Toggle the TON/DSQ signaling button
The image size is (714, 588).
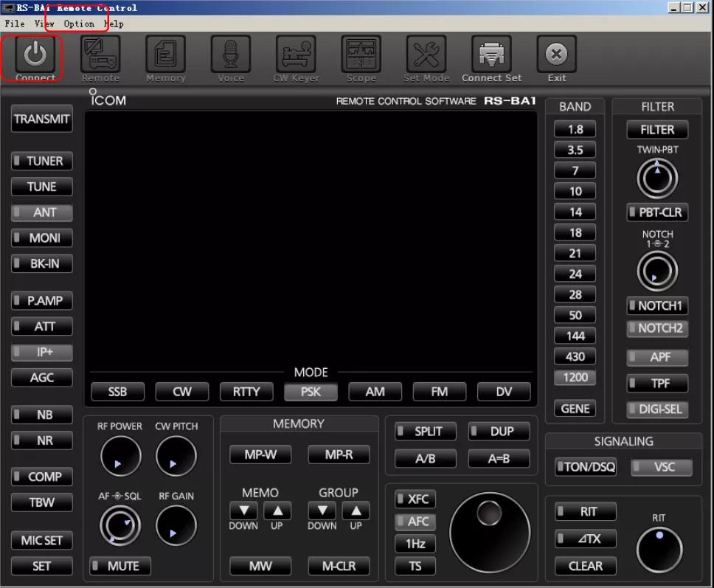point(586,467)
